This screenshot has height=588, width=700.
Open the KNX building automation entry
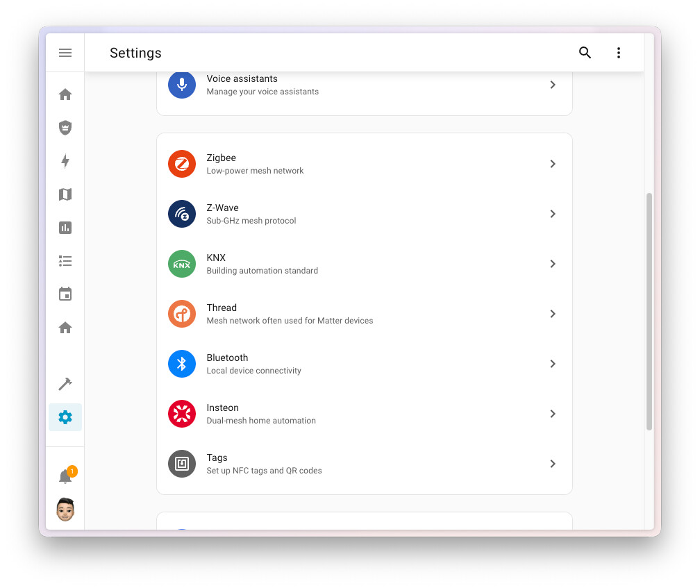[365, 264]
